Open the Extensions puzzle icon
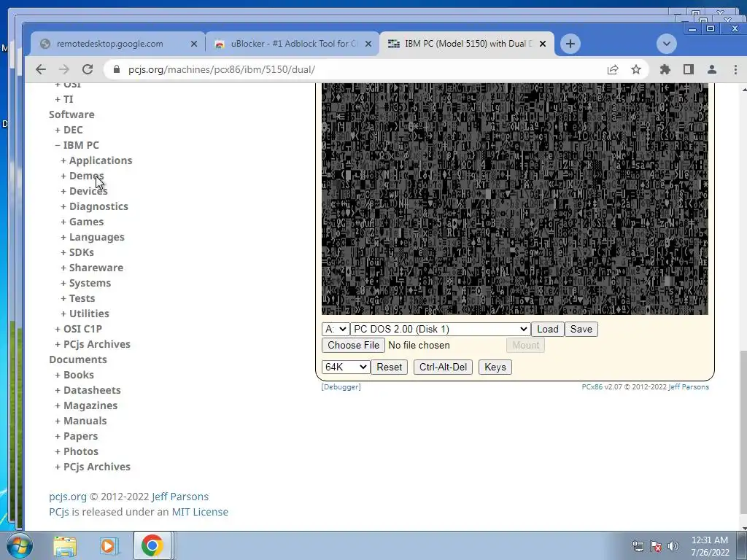This screenshot has height=560, width=747. [x=665, y=69]
